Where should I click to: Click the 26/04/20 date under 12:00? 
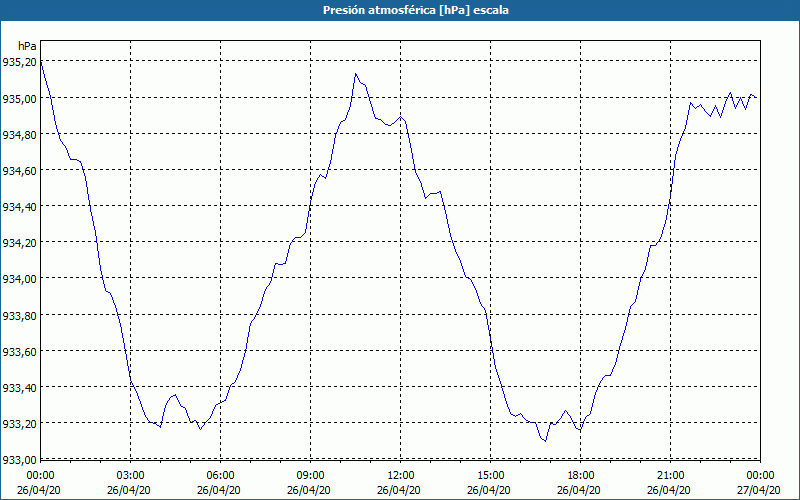(399, 490)
